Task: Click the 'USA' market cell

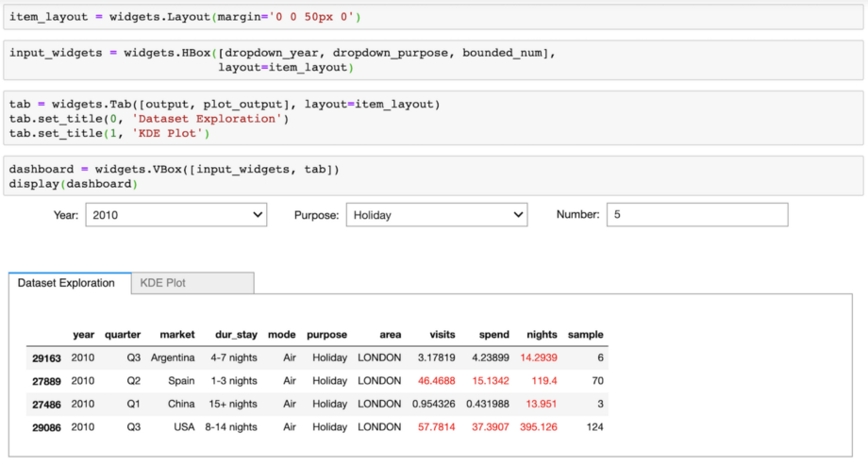Action: tap(184, 427)
